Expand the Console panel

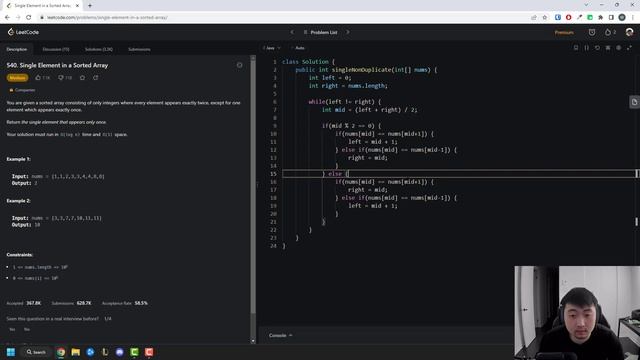pyautogui.click(x=281, y=335)
